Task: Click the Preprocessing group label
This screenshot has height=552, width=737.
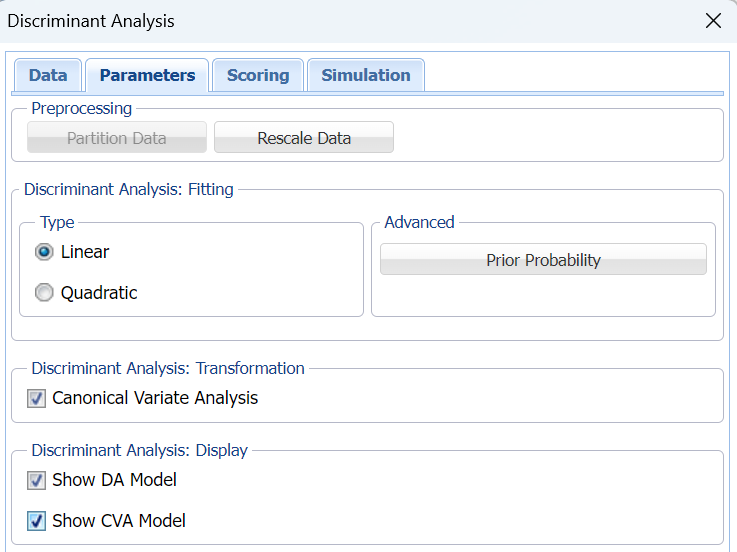Action: [x=81, y=108]
